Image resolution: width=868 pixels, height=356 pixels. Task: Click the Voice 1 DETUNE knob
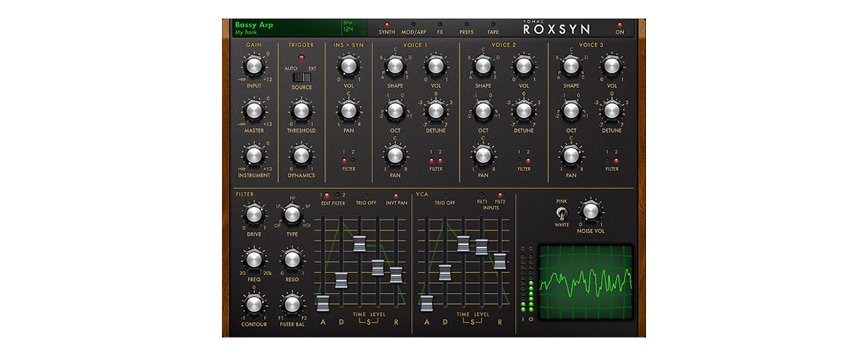tap(435, 111)
